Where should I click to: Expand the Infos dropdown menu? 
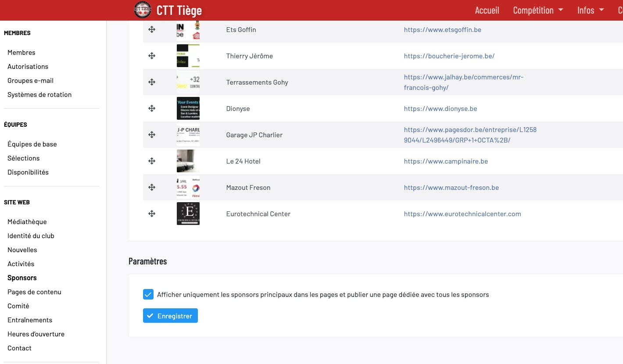(x=591, y=10)
